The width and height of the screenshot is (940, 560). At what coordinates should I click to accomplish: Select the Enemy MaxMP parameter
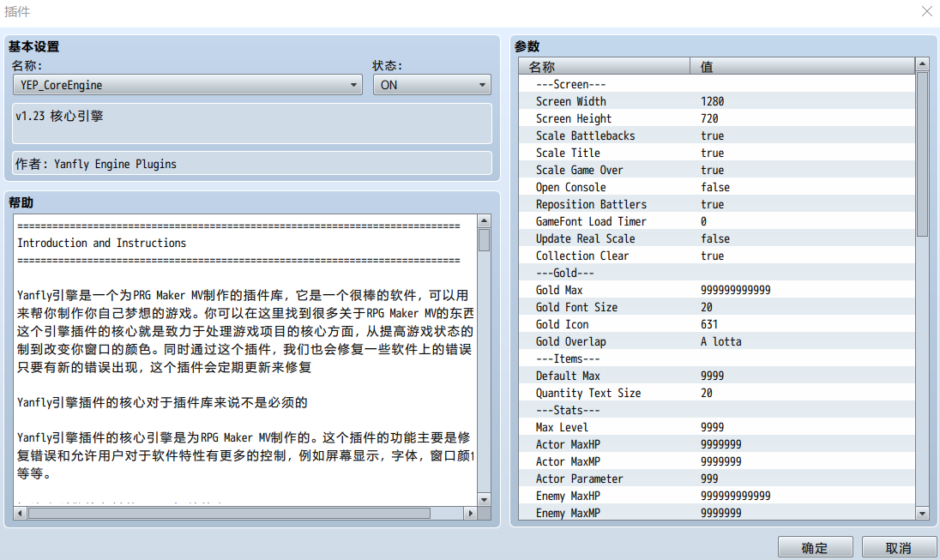pyautogui.click(x=717, y=513)
